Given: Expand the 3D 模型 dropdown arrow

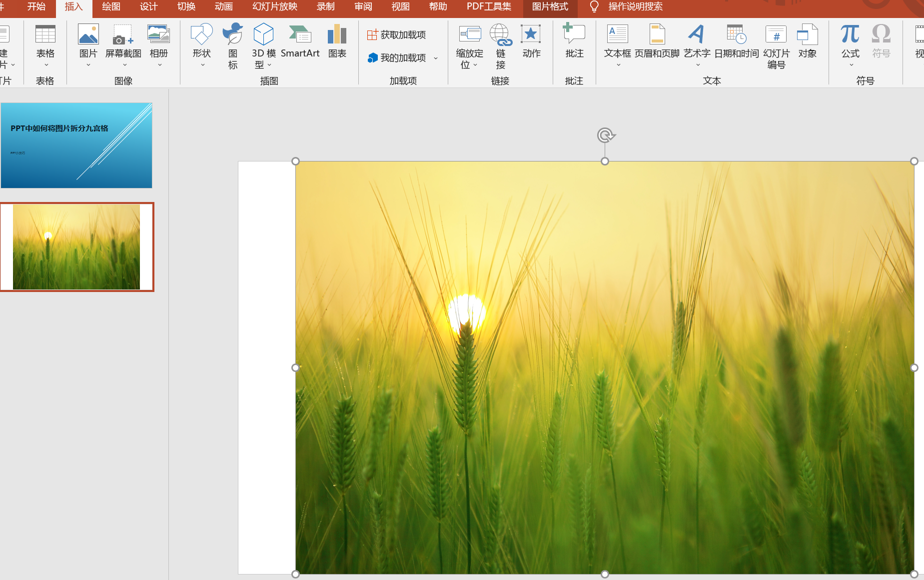Looking at the screenshot, I should pos(269,65).
